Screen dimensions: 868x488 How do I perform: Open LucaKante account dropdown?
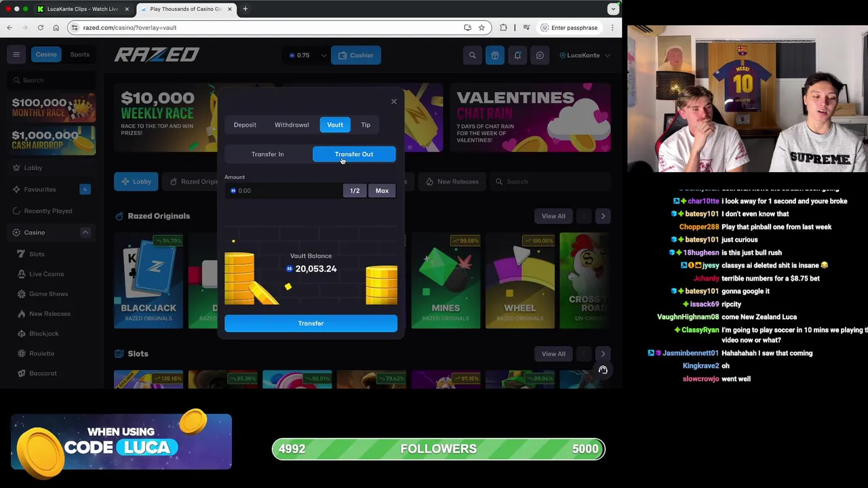pos(585,56)
